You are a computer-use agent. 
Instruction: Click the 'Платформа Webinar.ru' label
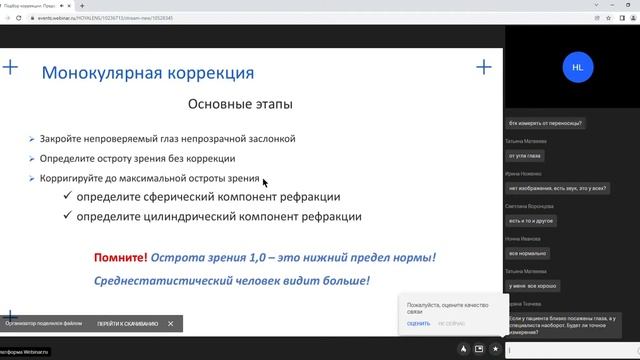point(24,352)
